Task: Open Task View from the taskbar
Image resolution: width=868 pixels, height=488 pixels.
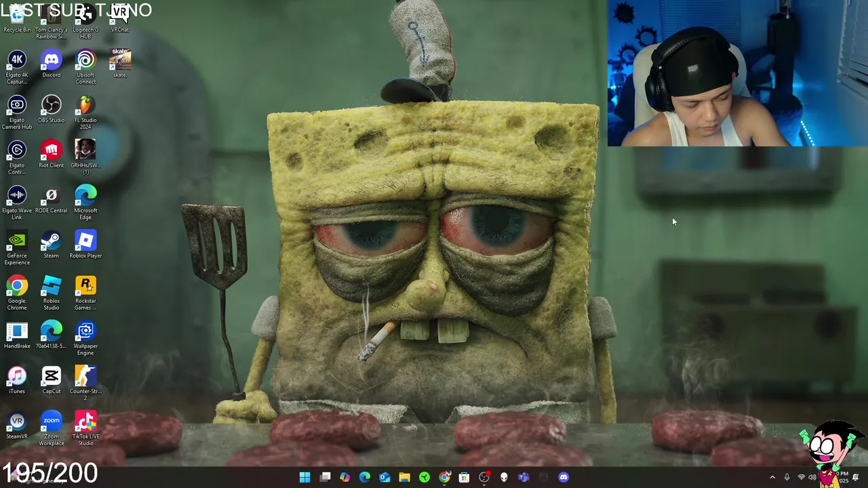Action: (325, 477)
